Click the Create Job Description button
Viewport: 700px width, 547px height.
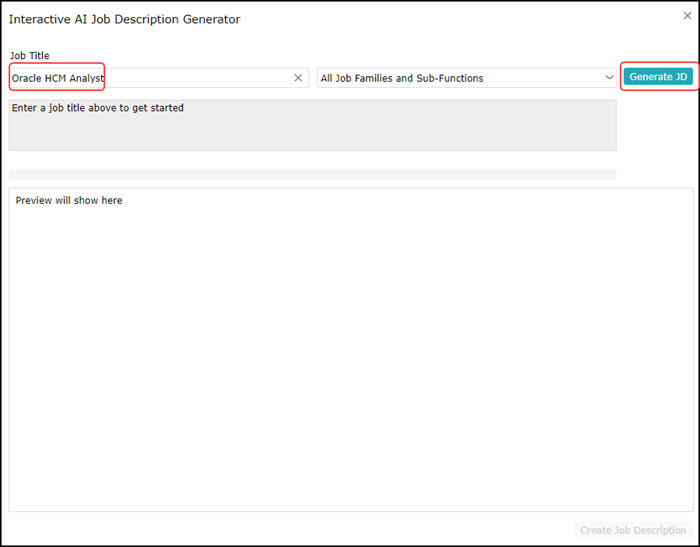[x=633, y=530]
